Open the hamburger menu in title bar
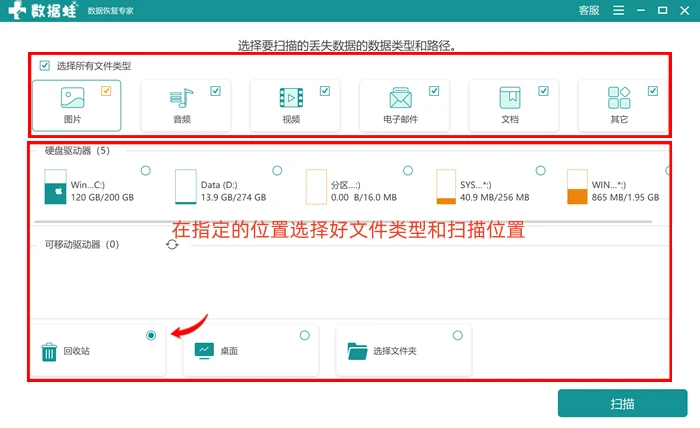Image resolution: width=700 pixels, height=428 pixels. tap(619, 10)
